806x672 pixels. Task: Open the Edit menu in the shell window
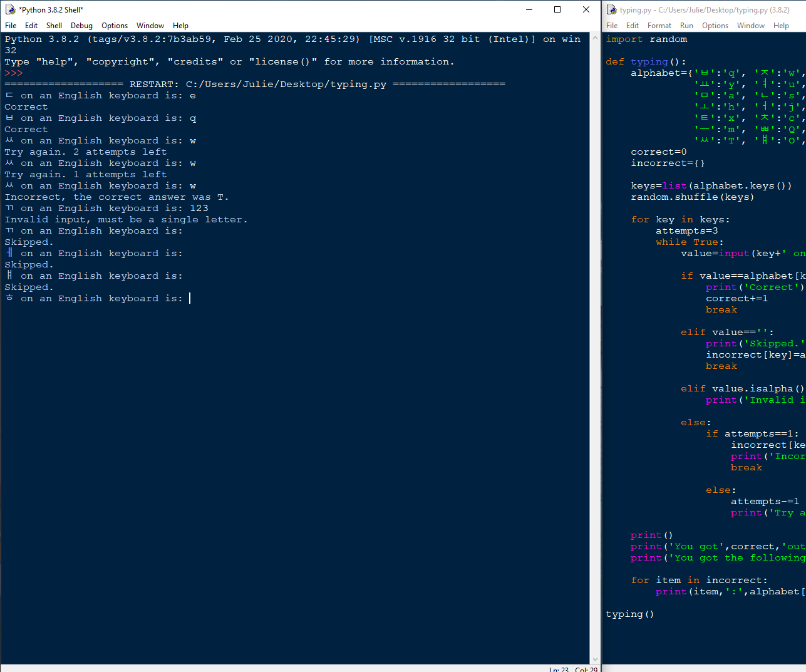pos(31,26)
